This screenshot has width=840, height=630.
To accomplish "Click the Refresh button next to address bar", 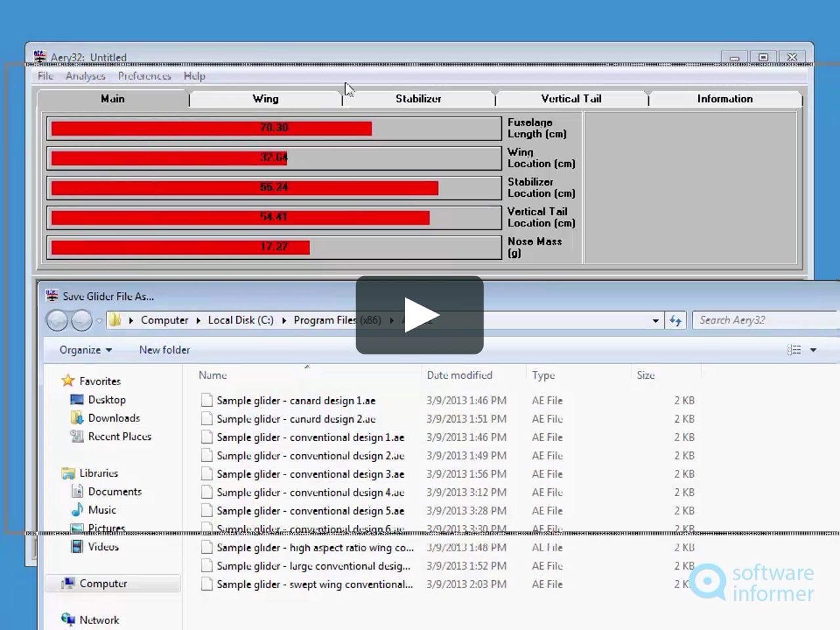I will (x=675, y=321).
